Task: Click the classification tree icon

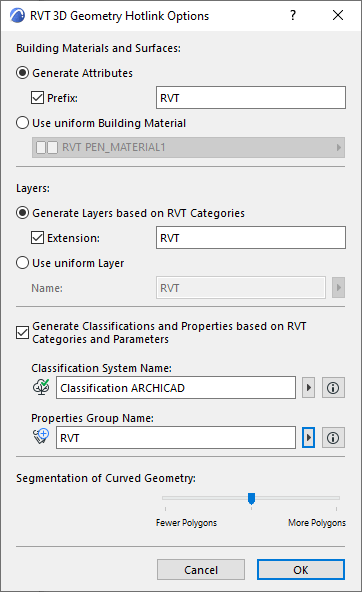Action: [42, 388]
